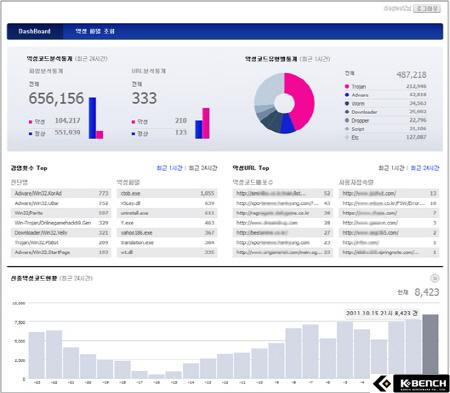Select 최근 1시간 in the Adware/Win32.KorAd Top panel
The image size is (450, 393).
coord(170,168)
